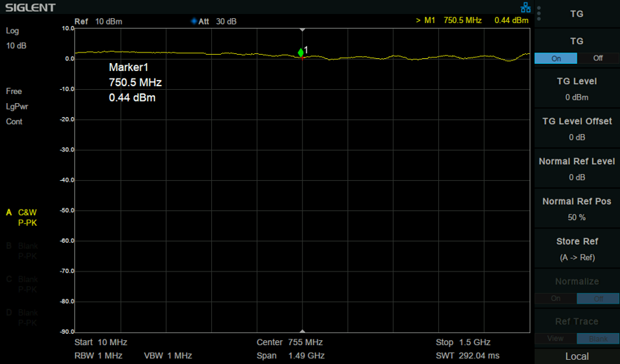Click the bottom center frequency triangle marker
Screen dimensions: 620x364
pos(302,331)
